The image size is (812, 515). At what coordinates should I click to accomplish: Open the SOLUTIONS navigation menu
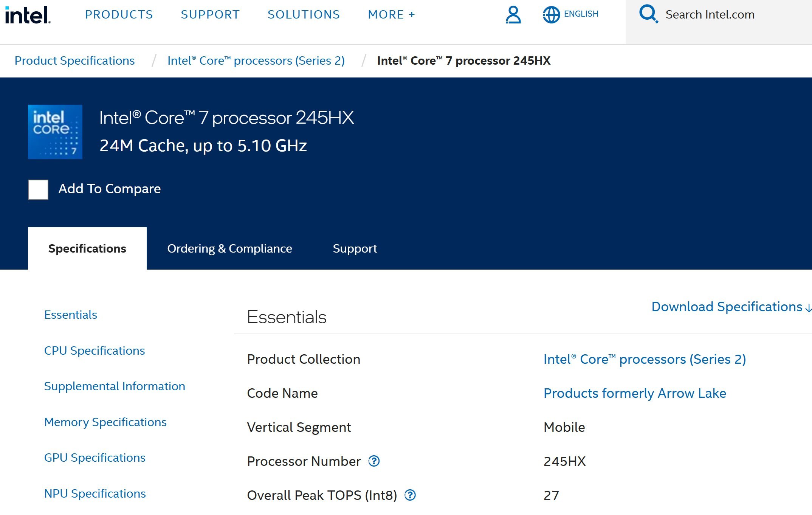tap(304, 15)
